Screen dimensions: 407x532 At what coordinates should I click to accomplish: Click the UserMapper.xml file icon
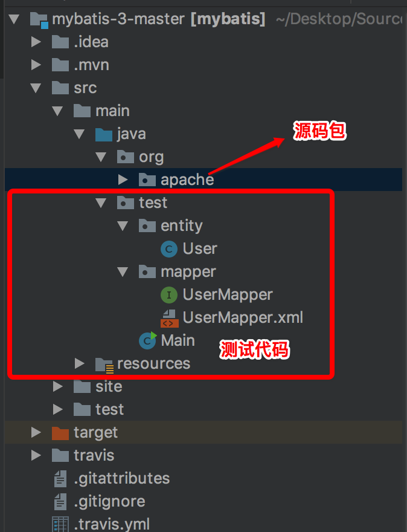(170, 317)
